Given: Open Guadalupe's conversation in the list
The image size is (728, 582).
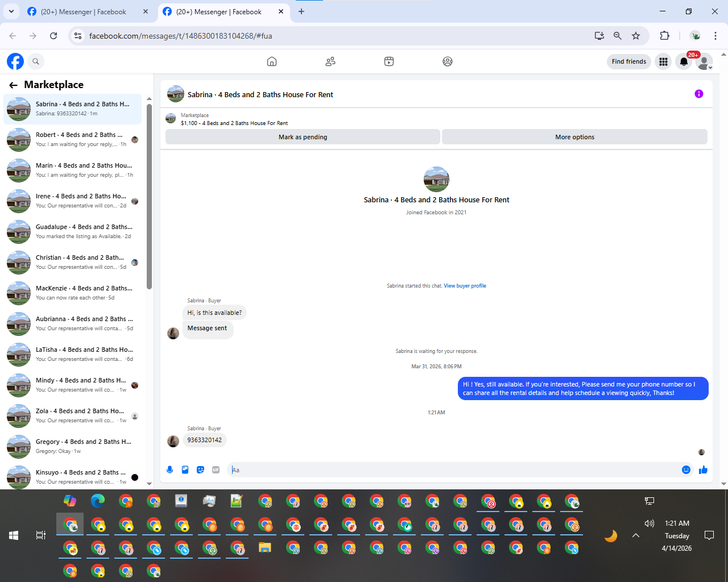Looking at the screenshot, I should [x=73, y=232].
